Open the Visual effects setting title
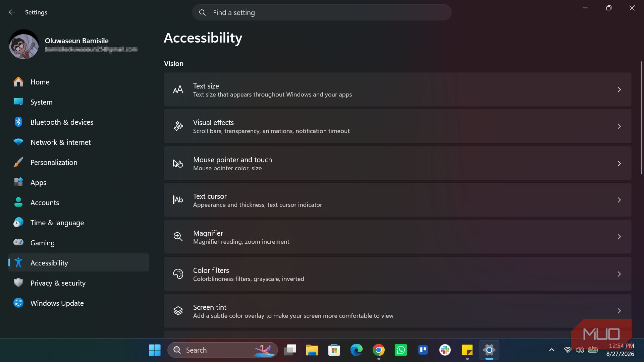The width and height of the screenshot is (644, 362). pos(213,122)
